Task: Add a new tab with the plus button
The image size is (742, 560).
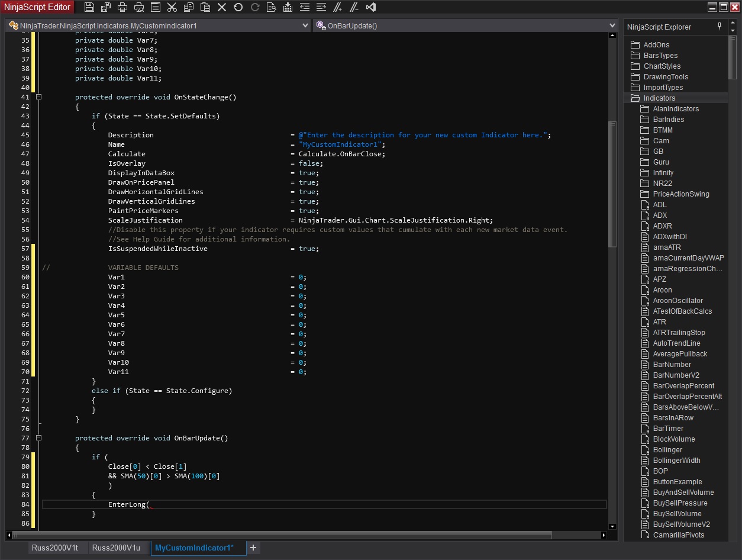Action: pyautogui.click(x=253, y=548)
